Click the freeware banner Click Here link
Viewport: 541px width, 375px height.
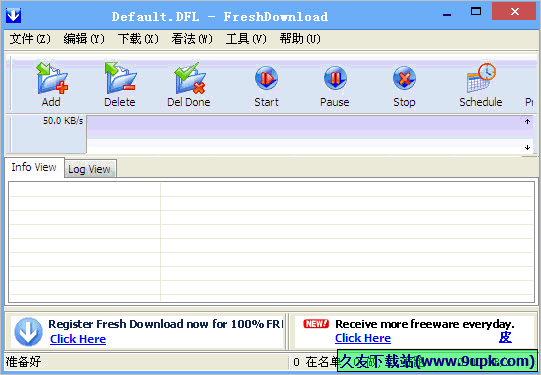[x=363, y=338]
